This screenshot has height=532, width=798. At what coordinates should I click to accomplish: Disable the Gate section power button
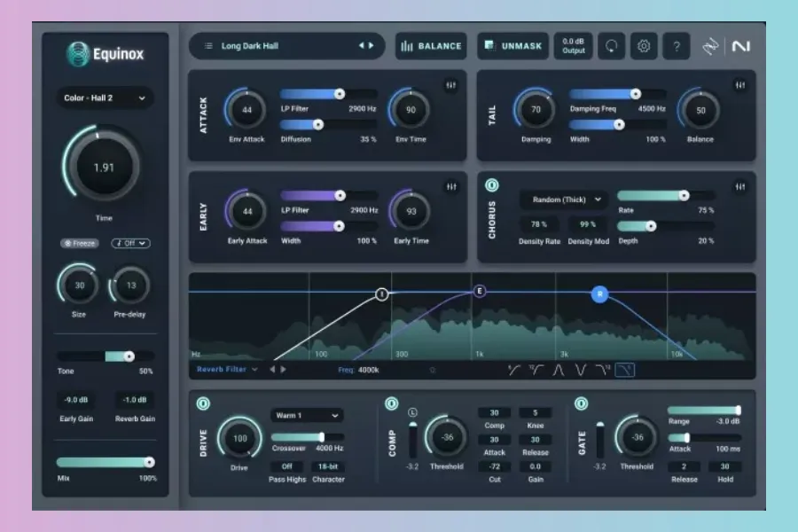point(581,404)
